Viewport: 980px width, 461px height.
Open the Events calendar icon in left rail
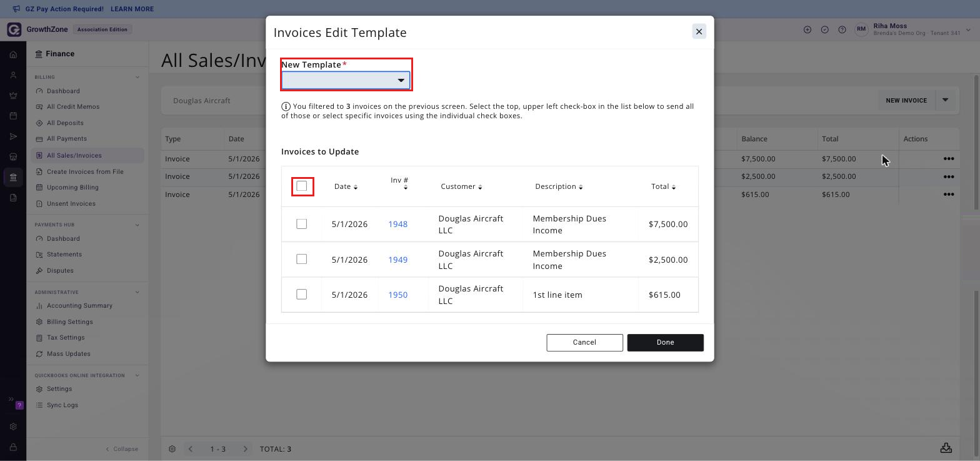coord(13,116)
